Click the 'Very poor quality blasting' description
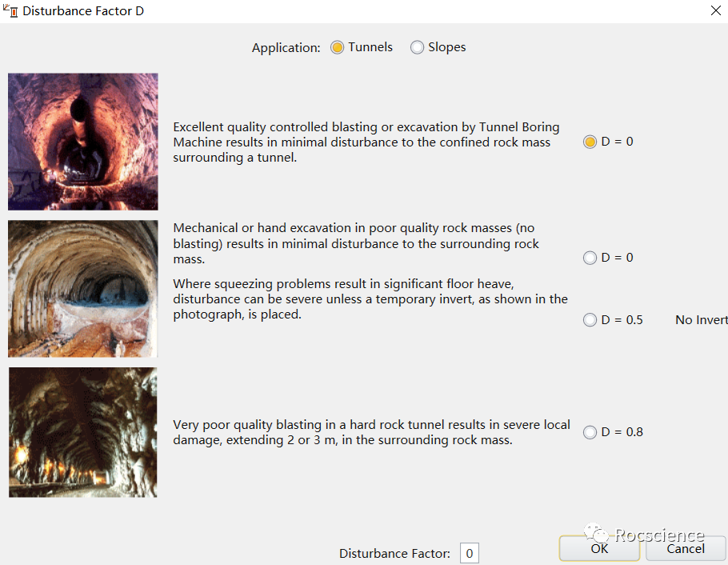 pos(371,432)
